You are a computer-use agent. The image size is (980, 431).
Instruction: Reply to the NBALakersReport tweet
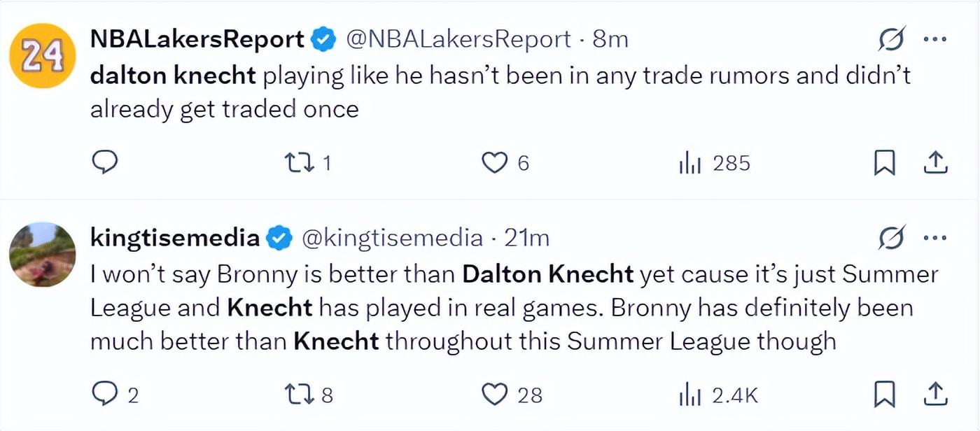point(104,163)
